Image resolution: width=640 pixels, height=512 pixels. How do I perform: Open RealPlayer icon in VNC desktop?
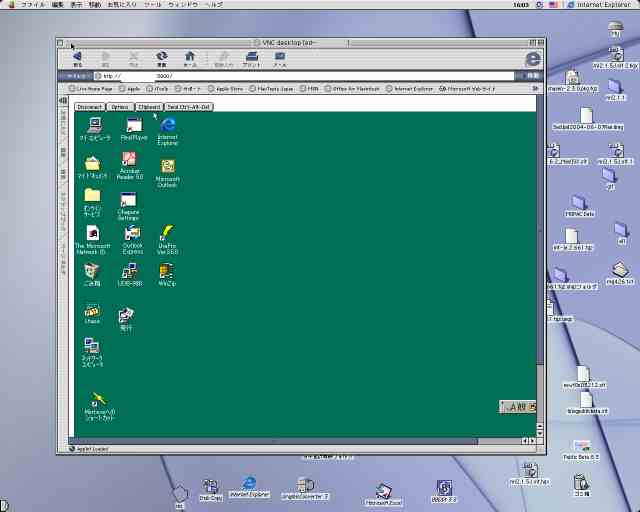pyautogui.click(x=134, y=125)
